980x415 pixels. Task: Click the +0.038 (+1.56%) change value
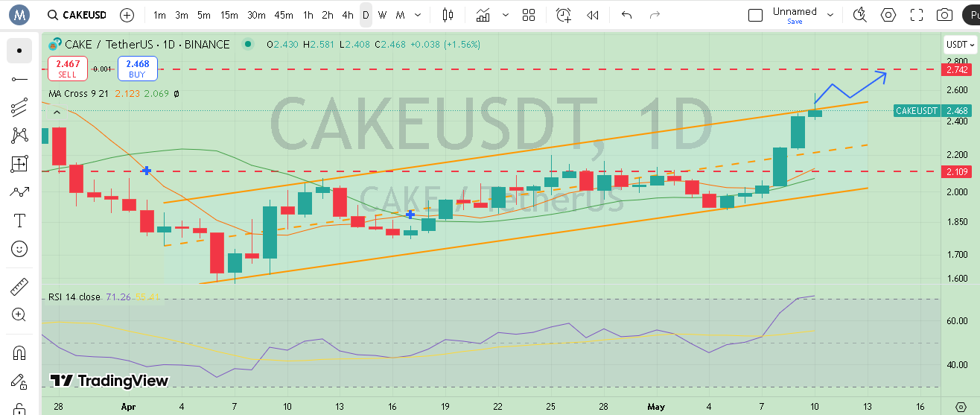click(445, 45)
